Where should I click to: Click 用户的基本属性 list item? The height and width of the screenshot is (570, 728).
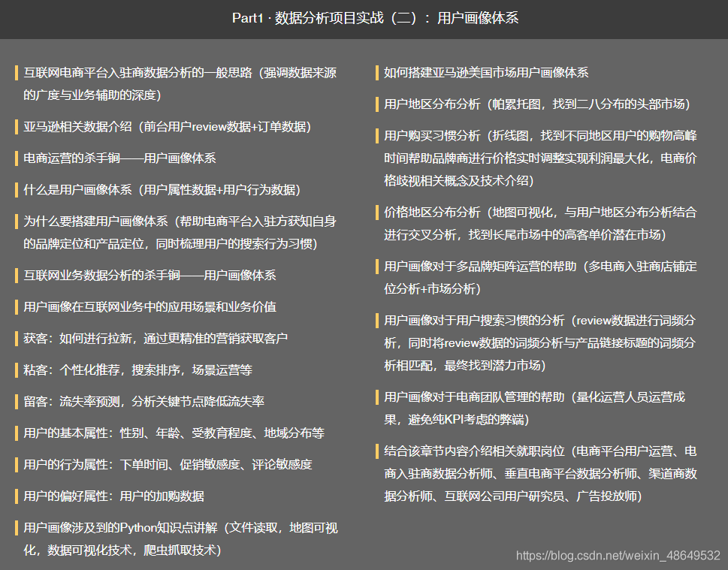tap(165, 433)
